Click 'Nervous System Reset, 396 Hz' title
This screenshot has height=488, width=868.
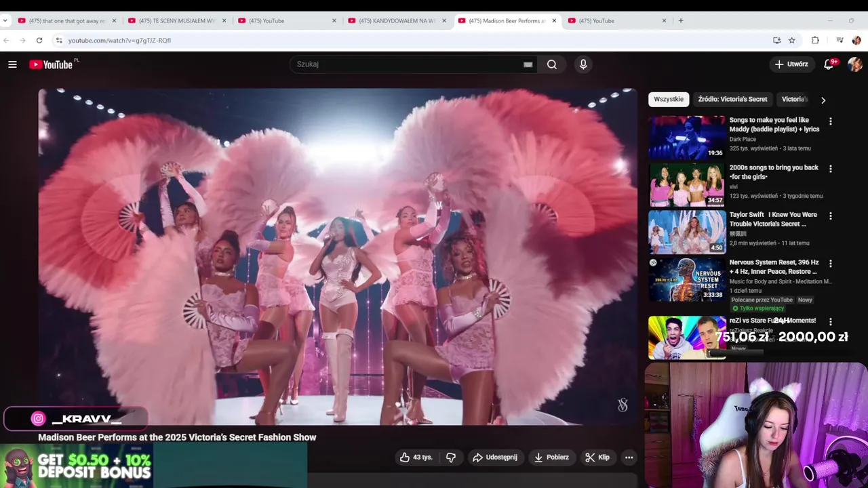tap(774, 267)
